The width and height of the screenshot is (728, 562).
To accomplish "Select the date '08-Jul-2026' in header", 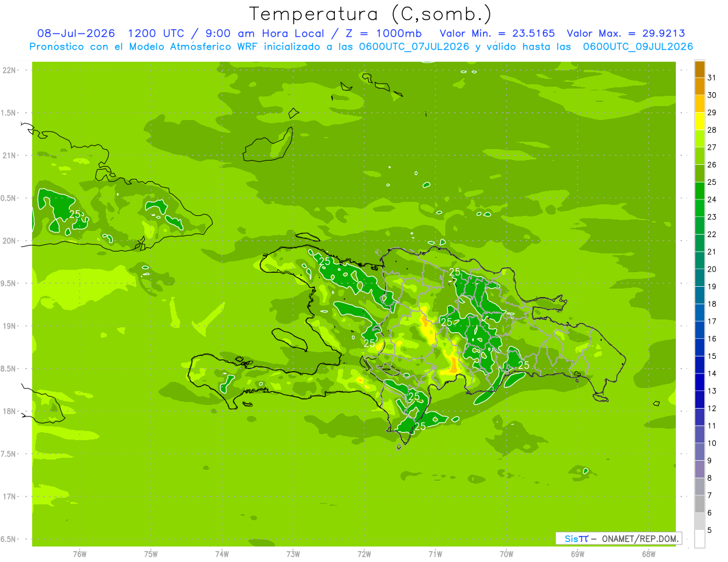I will (76, 33).
